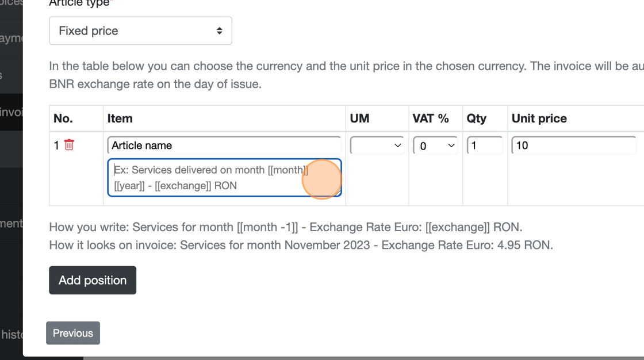Image resolution: width=644 pixels, height=360 pixels.
Task: Go back with the Previous button
Action: [x=73, y=333]
